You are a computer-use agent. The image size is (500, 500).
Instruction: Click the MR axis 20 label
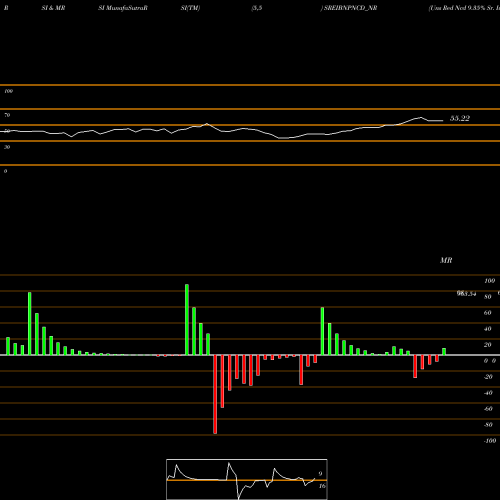(x=487, y=345)
